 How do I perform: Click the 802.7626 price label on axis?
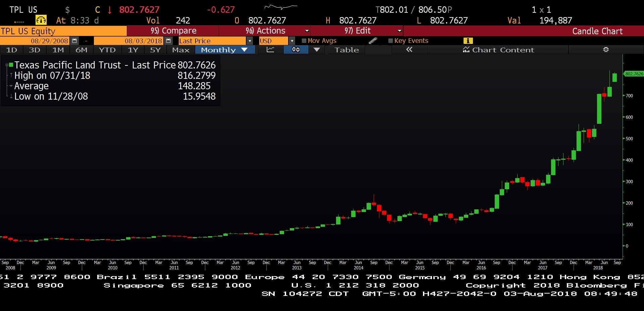[634, 74]
